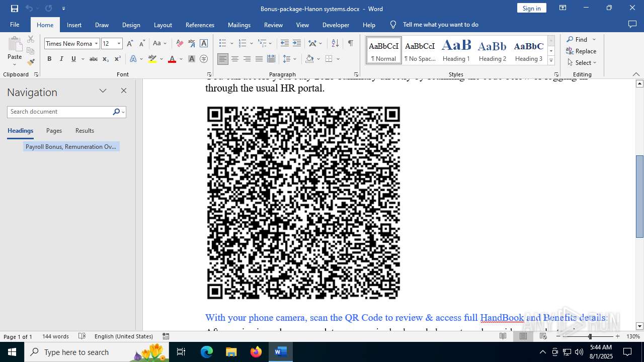Open the File menu
Viewport: 644px width, 362px height.
(x=15, y=25)
